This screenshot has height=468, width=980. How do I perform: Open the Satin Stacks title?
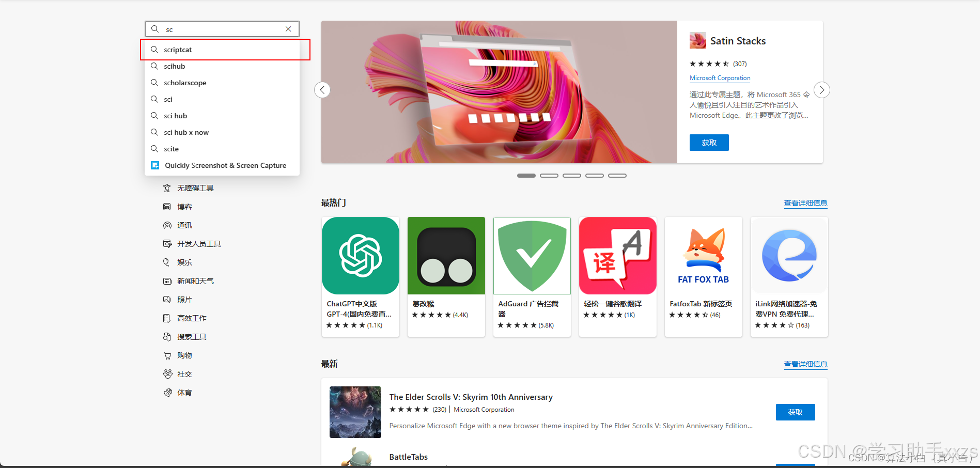pos(738,41)
